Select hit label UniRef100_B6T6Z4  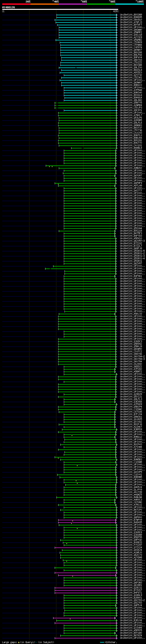click(x=131, y=635)
